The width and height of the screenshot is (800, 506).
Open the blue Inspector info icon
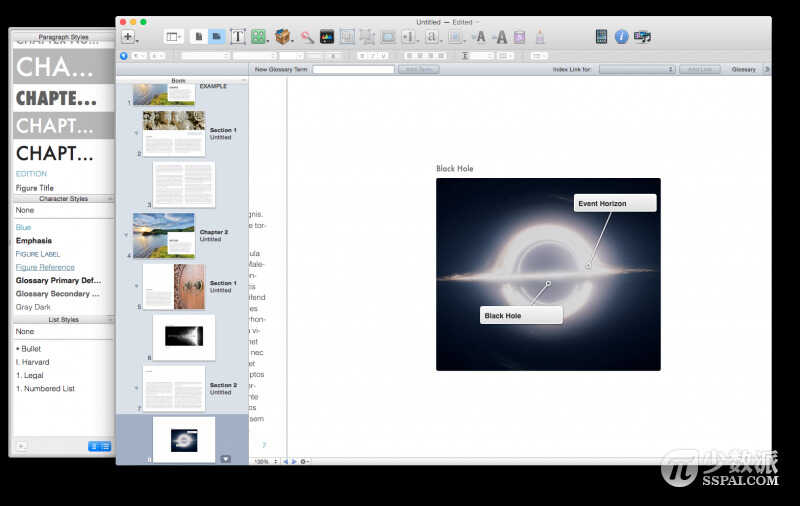(621, 37)
